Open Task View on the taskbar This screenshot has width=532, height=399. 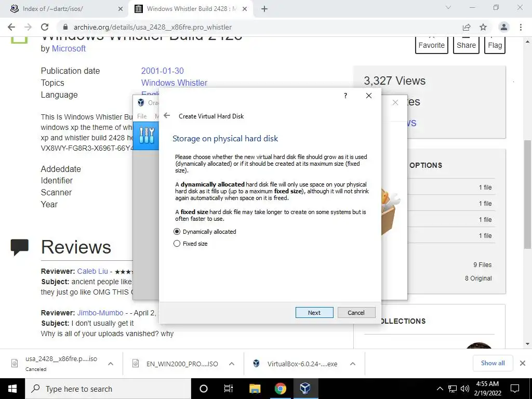point(229,389)
